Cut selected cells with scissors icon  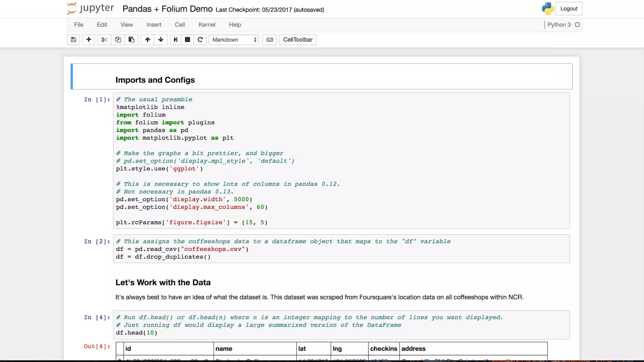(x=104, y=40)
